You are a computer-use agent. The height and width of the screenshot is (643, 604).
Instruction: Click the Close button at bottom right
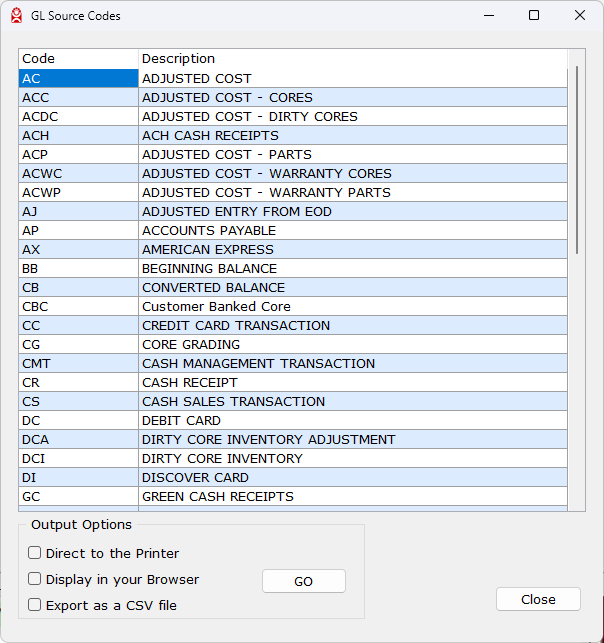pyautogui.click(x=538, y=599)
